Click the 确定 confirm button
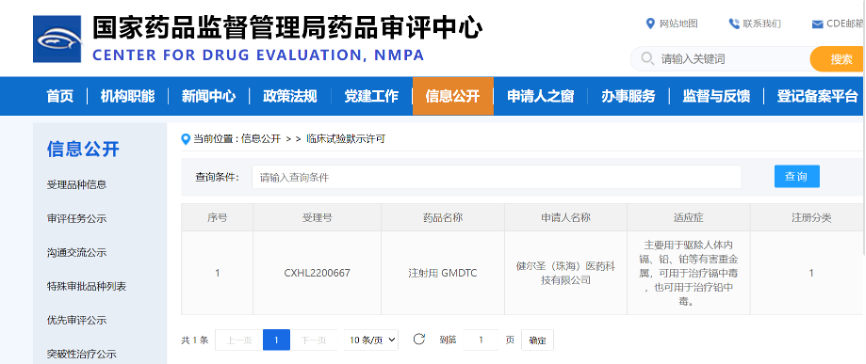This screenshot has height=364, width=866. coord(537,340)
